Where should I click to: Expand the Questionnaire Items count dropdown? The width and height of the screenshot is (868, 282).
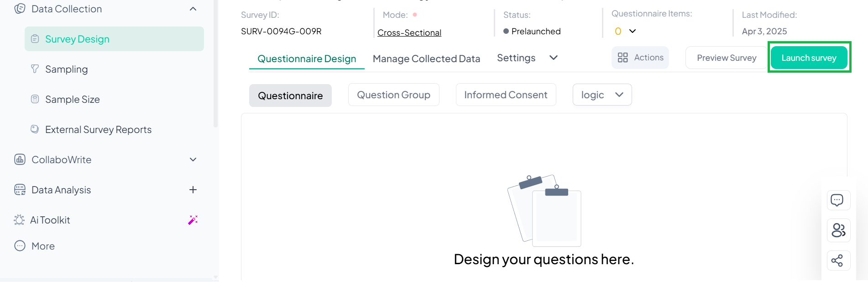[x=633, y=31]
